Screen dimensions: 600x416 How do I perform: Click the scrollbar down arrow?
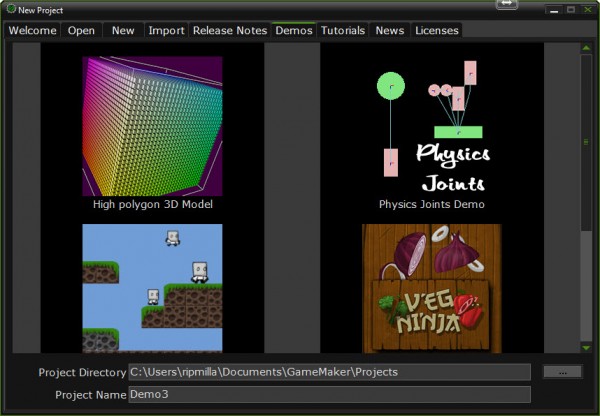pyautogui.click(x=586, y=347)
